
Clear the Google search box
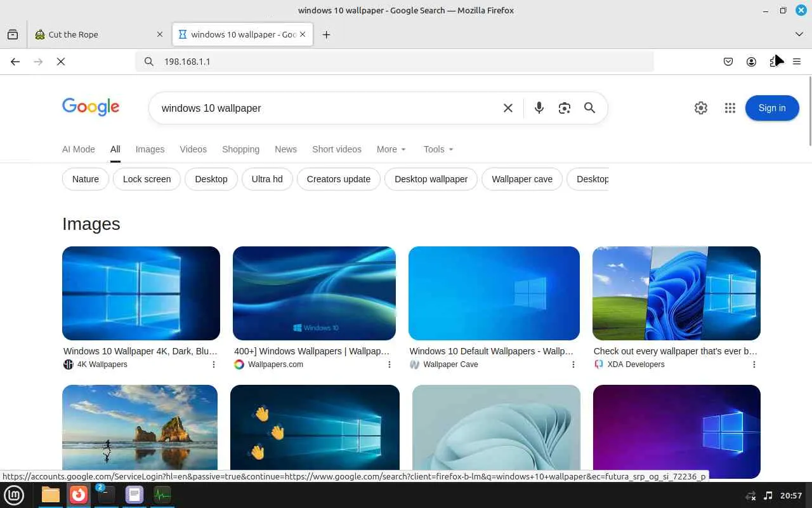tap(508, 108)
